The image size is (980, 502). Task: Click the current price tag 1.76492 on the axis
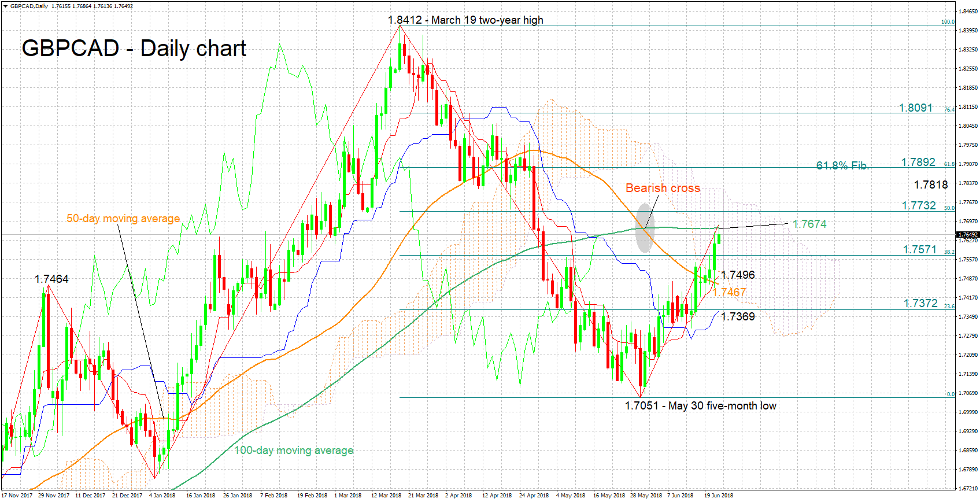968,235
